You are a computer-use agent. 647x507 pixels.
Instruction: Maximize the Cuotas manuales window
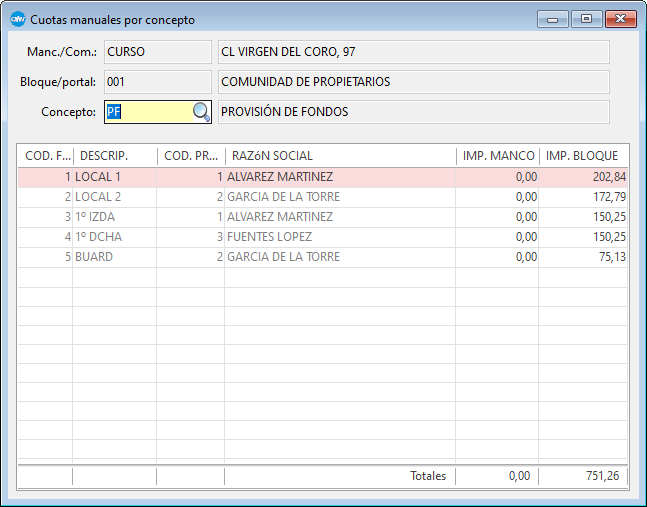click(x=586, y=19)
